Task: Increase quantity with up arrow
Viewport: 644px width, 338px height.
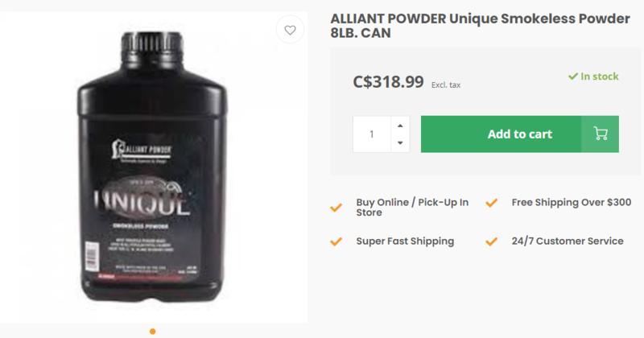Action: click(400, 126)
